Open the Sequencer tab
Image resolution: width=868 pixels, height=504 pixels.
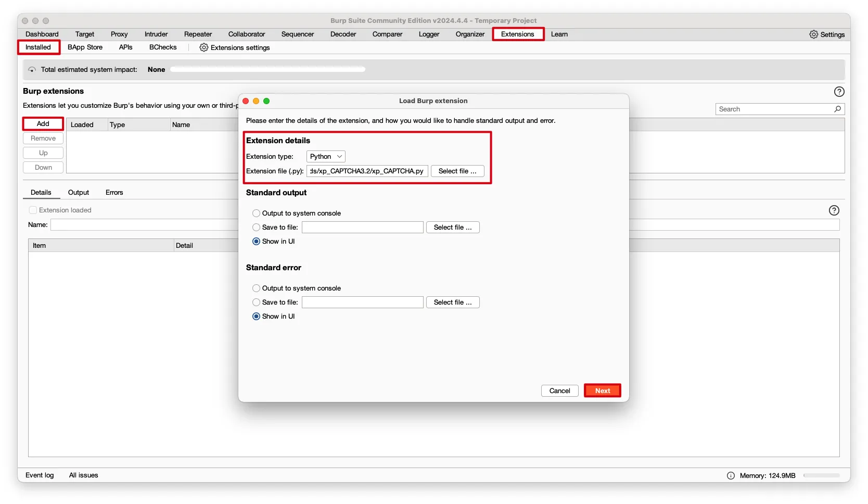pos(298,34)
